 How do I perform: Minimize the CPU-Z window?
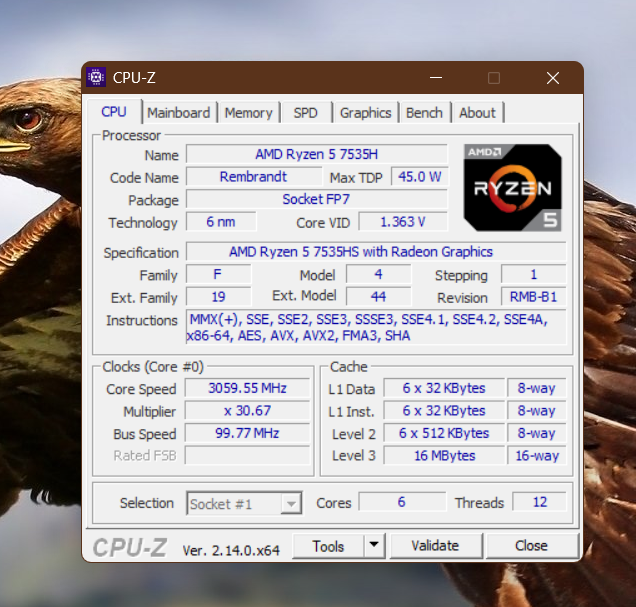click(x=436, y=77)
